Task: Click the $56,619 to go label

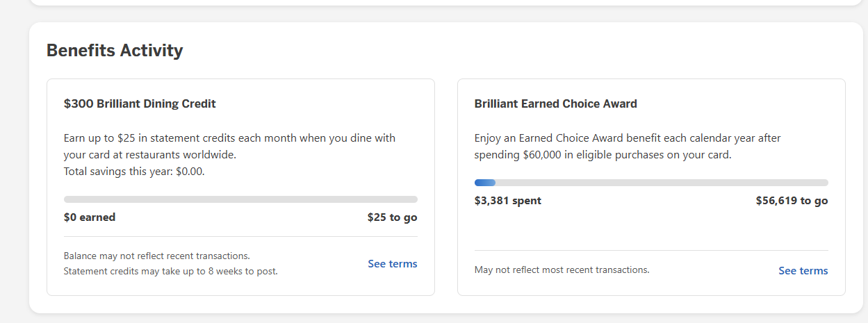Action: pyautogui.click(x=792, y=201)
